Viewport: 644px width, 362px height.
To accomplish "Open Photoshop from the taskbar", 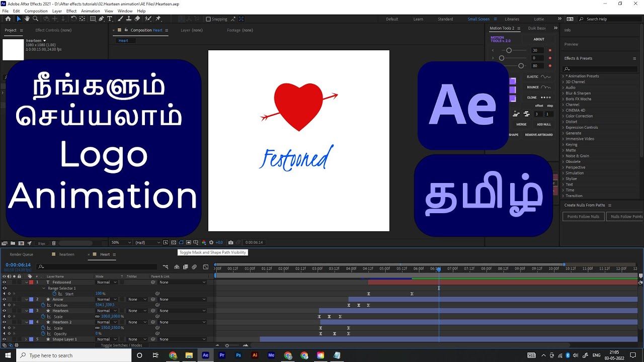I will pos(238,355).
